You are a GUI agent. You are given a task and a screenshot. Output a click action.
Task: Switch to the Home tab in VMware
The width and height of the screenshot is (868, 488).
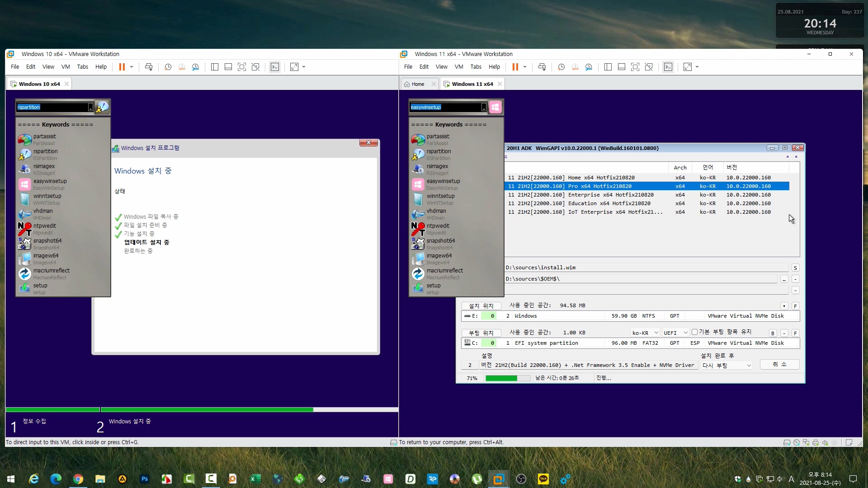pyautogui.click(x=418, y=84)
